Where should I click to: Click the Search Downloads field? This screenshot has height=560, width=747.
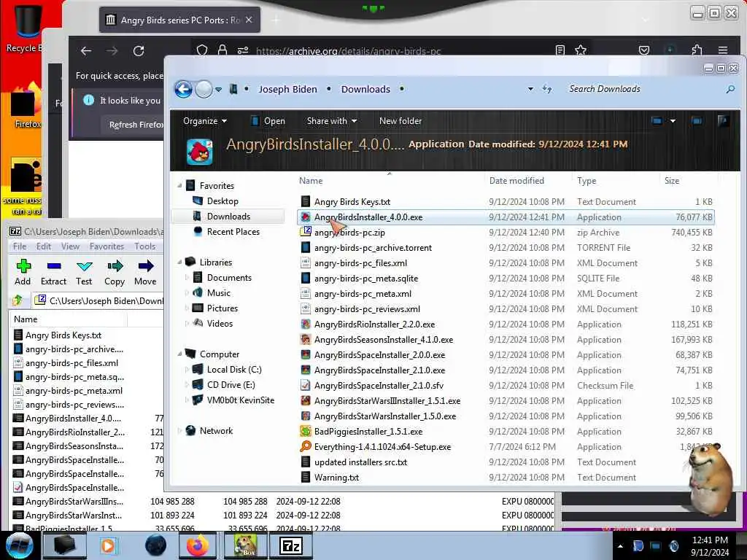pos(643,89)
